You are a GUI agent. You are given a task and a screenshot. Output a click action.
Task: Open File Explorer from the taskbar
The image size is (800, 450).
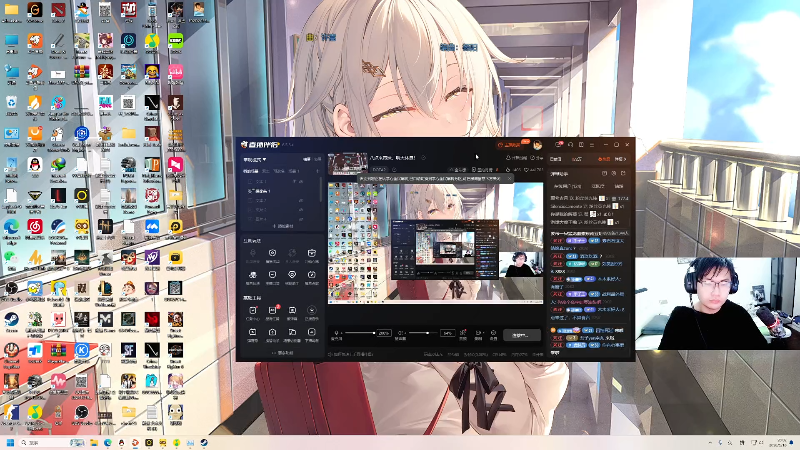tap(94, 442)
